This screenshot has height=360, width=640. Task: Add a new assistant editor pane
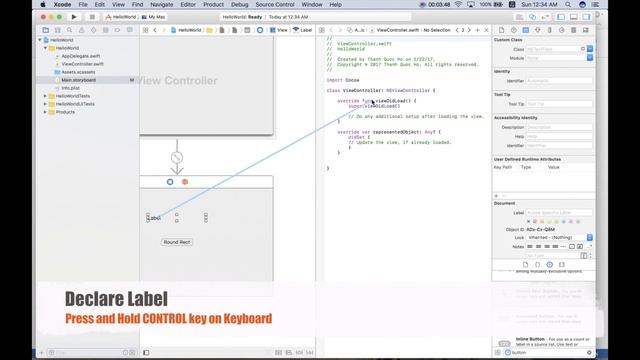tap(478, 30)
